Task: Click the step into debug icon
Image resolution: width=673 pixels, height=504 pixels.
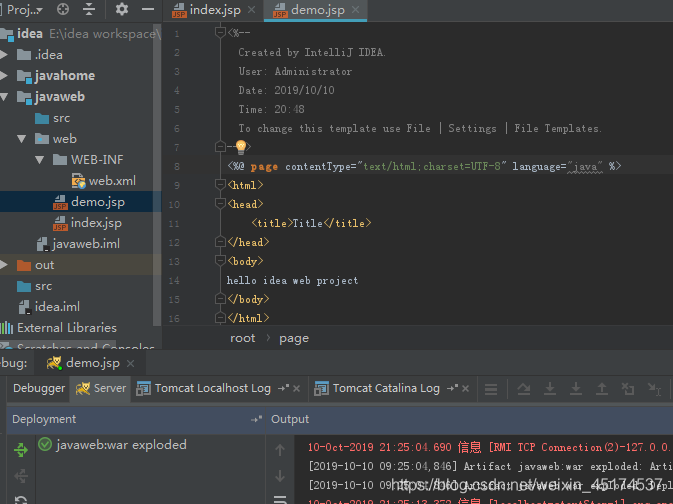Action: [550, 389]
